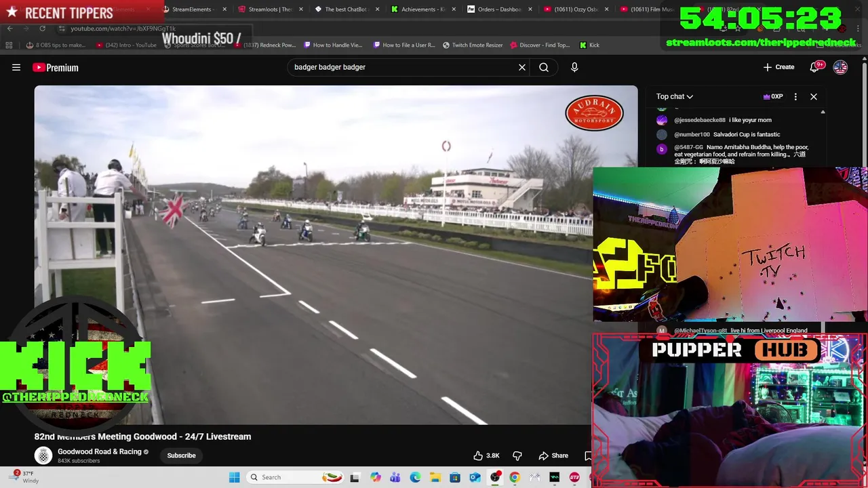Start voice search with the microphone

574,67
